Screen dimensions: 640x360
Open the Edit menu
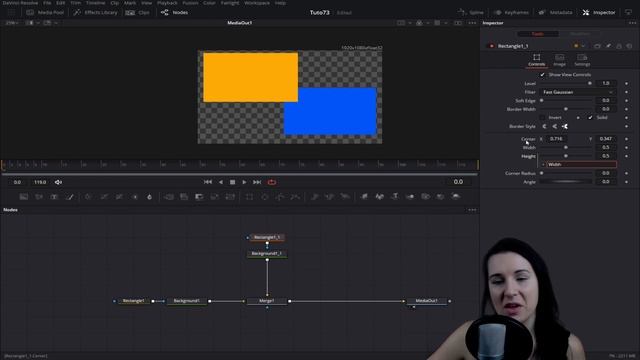[60, 3]
